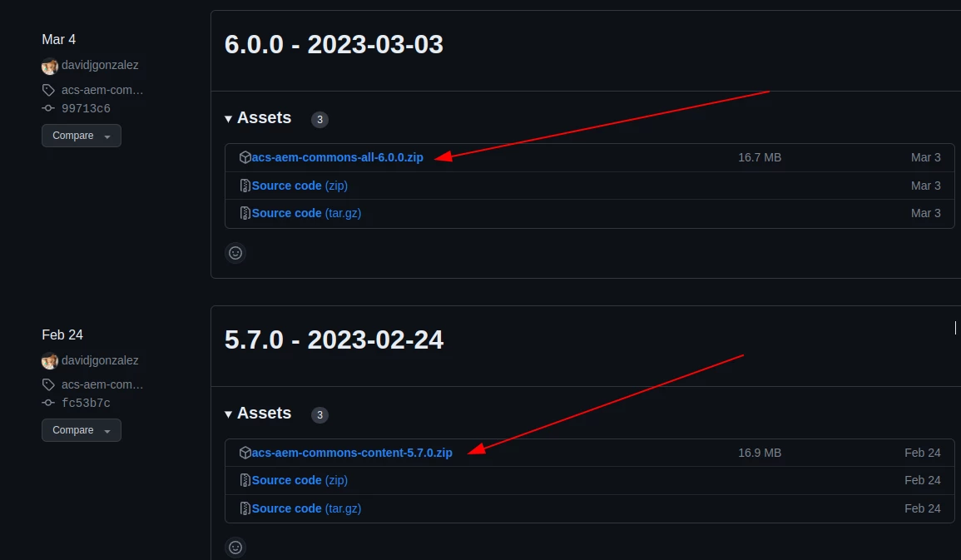The height and width of the screenshot is (560, 961).
Task: Open davidjgonzalez avatar for Feb 24 release
Action: pyautogui.click(x=50, y=361)
